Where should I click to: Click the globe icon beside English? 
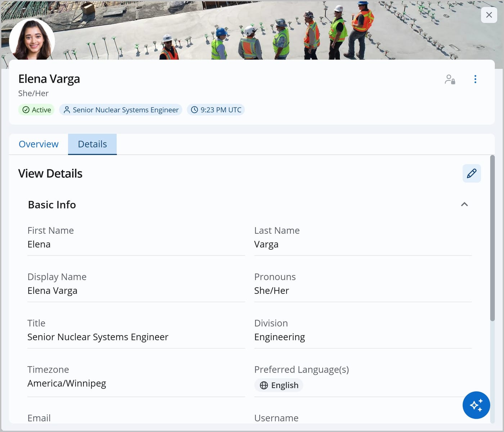click(264, 385)
